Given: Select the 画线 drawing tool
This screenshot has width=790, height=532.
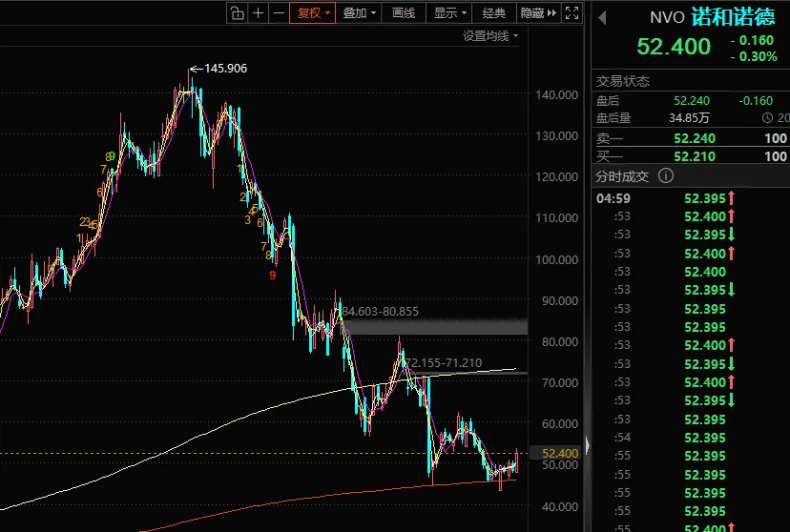Looking at the screenshot, I should click(x=404, y=13).
